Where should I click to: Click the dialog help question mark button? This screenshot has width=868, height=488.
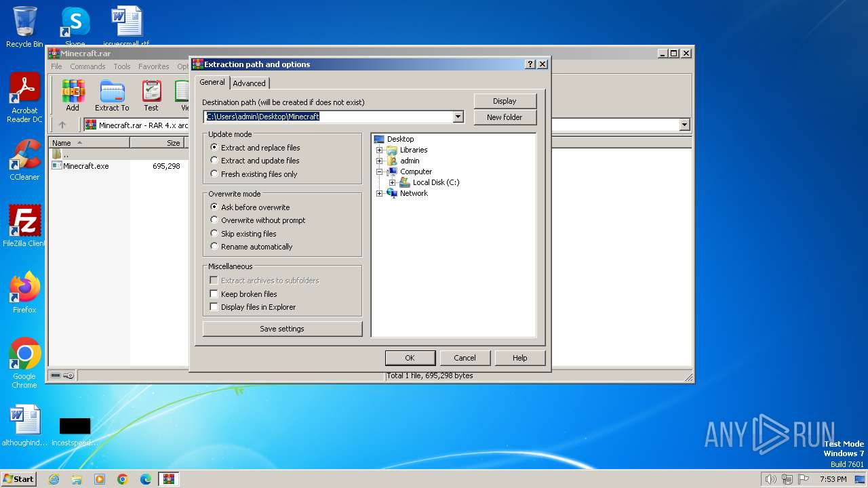(x=530, y=64)
